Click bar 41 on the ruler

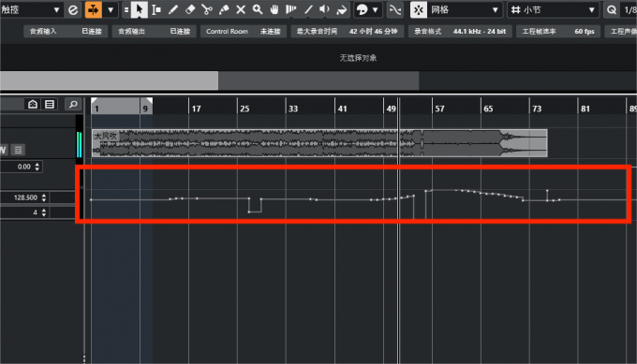(x=342, y=109)
